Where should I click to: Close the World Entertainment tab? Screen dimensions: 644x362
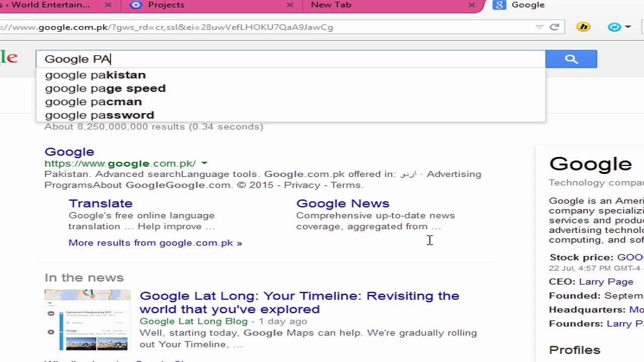pyautogui.click(x=108, y=5)
